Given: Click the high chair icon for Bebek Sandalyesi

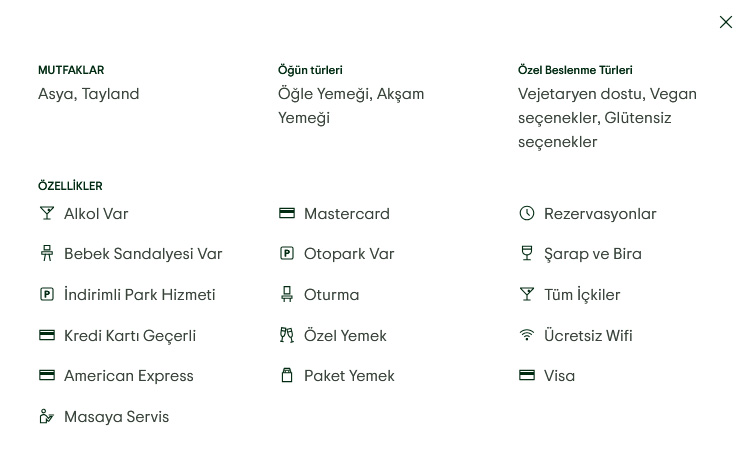Looking at the screenshot, I should coord(47,254).
